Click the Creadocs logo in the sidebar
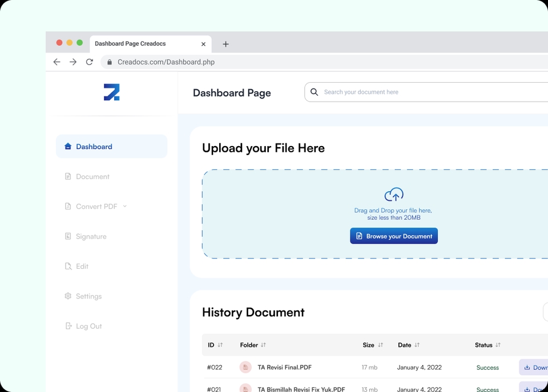The width and height of the screenshot is (548, 392). pos(112,92)
